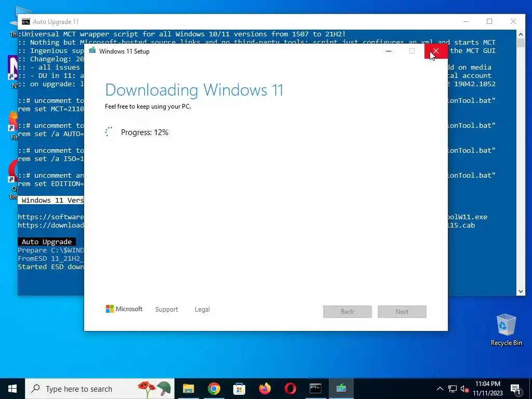The width and height of the screenshot is (532, 399).
Task: Click 'Feel free to keep using your PC.'
Action: point(148,106)
